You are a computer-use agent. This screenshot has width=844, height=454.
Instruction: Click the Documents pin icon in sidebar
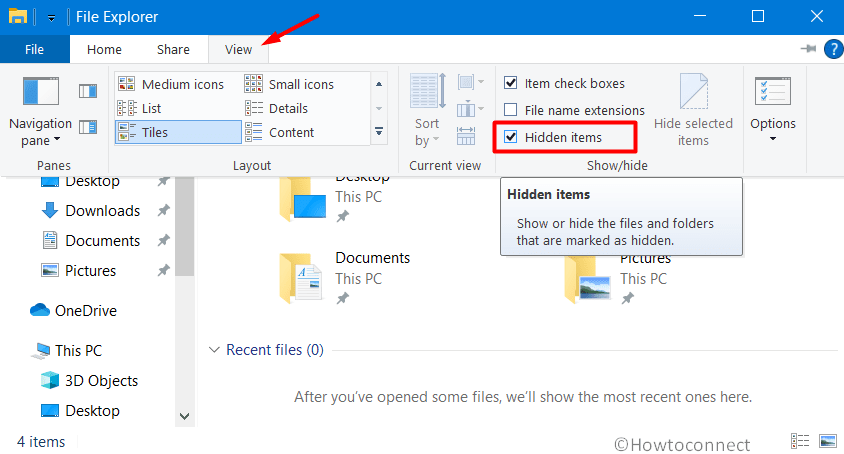[164, 240]
